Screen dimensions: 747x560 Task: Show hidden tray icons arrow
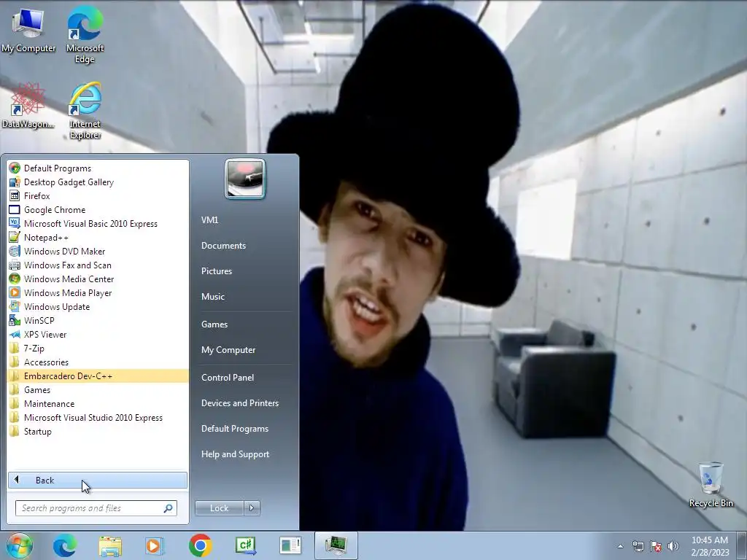[620, 546]
